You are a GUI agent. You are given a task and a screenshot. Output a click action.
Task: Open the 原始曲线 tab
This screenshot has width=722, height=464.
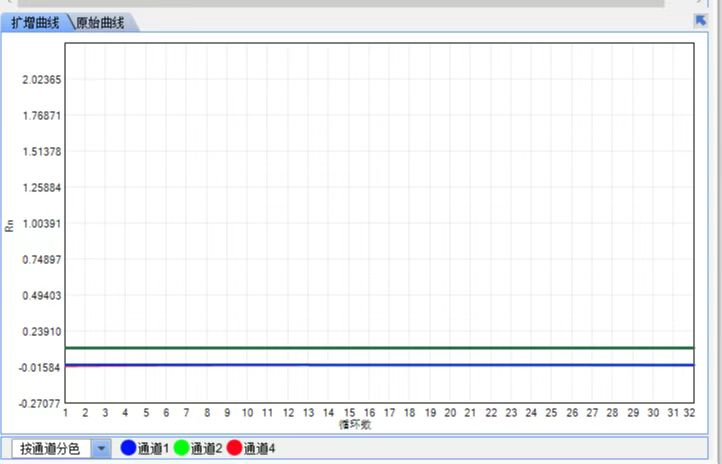click(x=100, y=23)
